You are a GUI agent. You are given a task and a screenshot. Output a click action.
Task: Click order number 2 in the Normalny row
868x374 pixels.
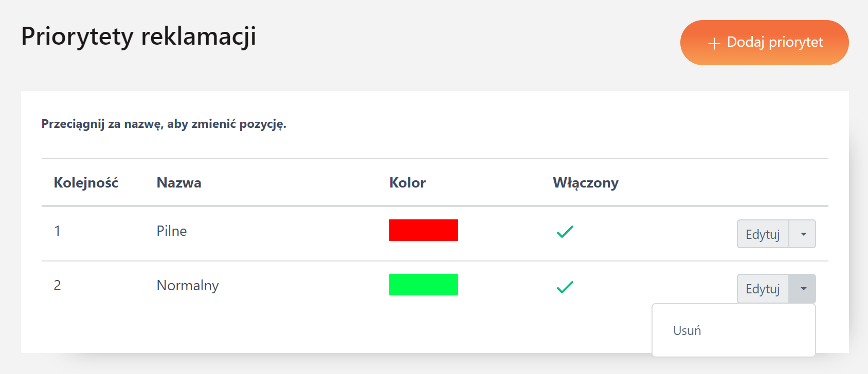point(58,286)
